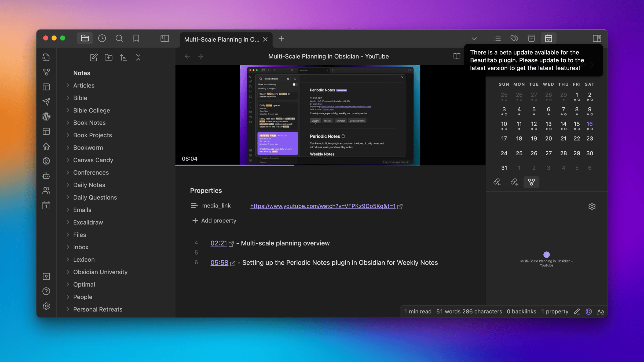Click the people ribbon icon
644x362 pixels.
[46, 191]
